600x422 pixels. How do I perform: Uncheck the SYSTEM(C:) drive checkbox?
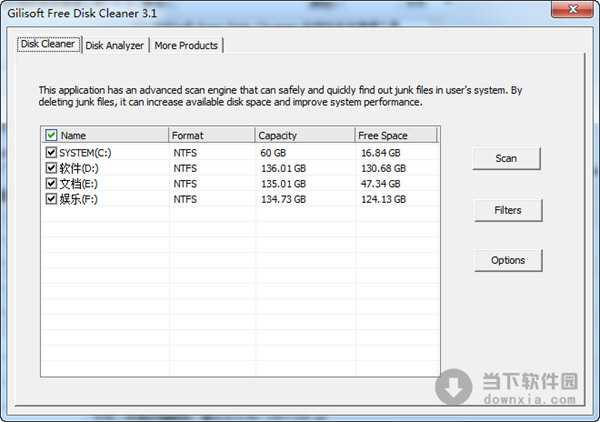pos(51,152)
